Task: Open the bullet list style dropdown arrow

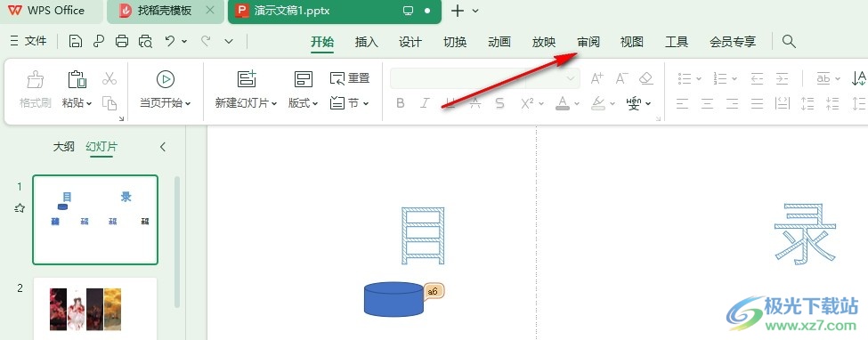Action: 699,79
